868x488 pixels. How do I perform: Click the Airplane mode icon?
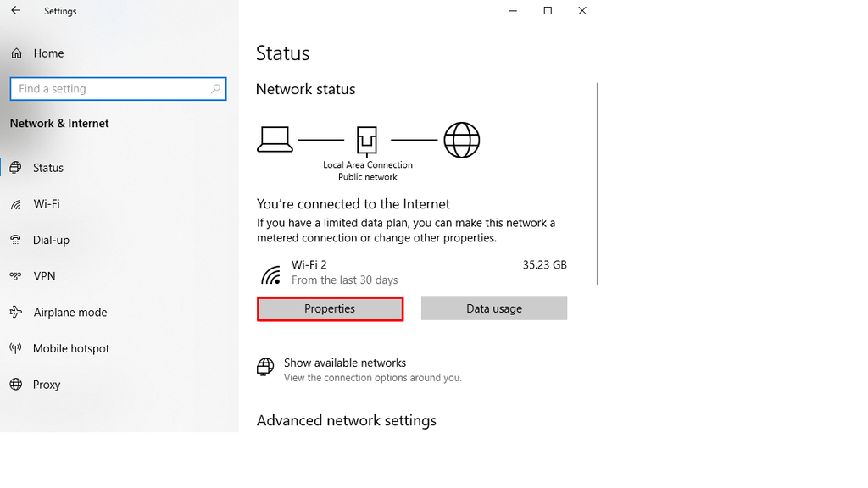point(15,312)
